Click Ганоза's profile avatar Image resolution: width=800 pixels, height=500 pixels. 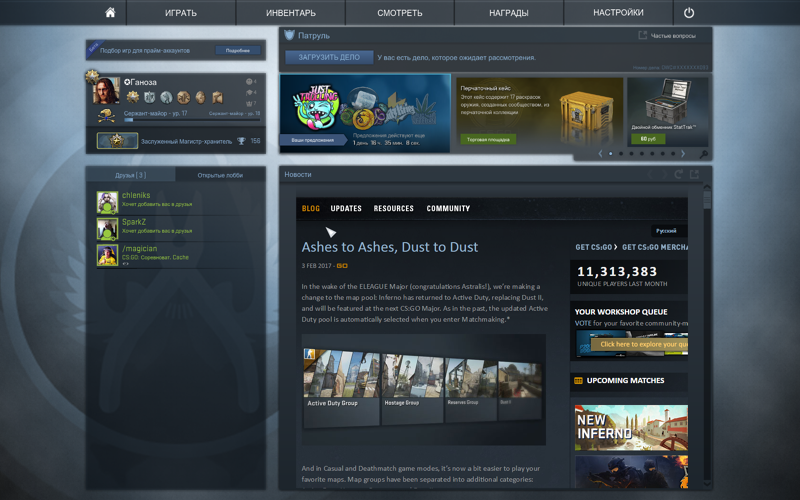[x=106, y=90]
